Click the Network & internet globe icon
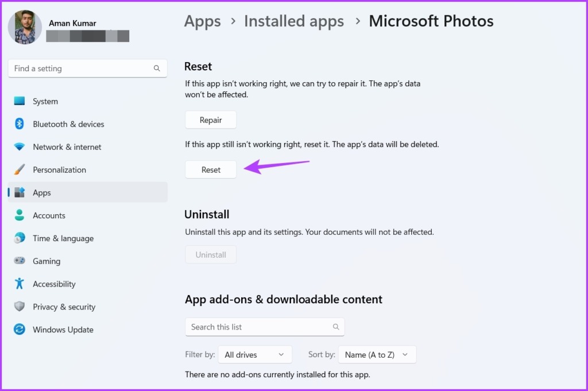This screenshot has width=588, height=391. [x=20, y=147]
